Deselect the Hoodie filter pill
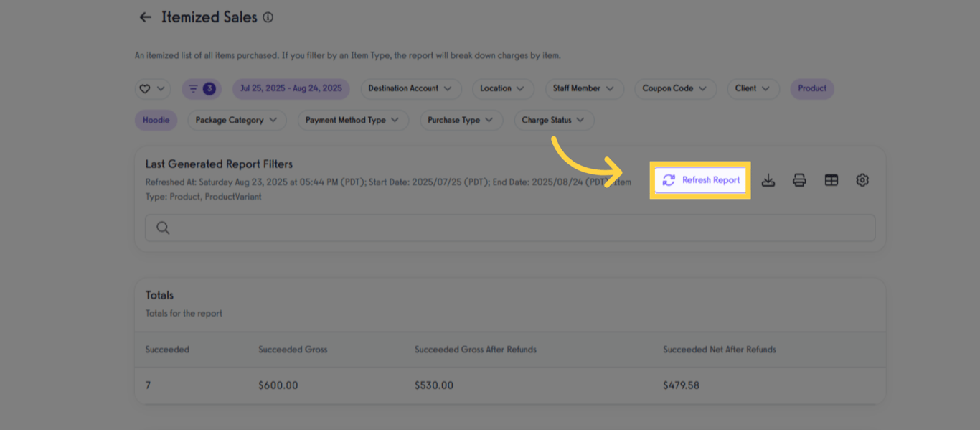This screenshot has width=980, height=430. click(156, 120)
